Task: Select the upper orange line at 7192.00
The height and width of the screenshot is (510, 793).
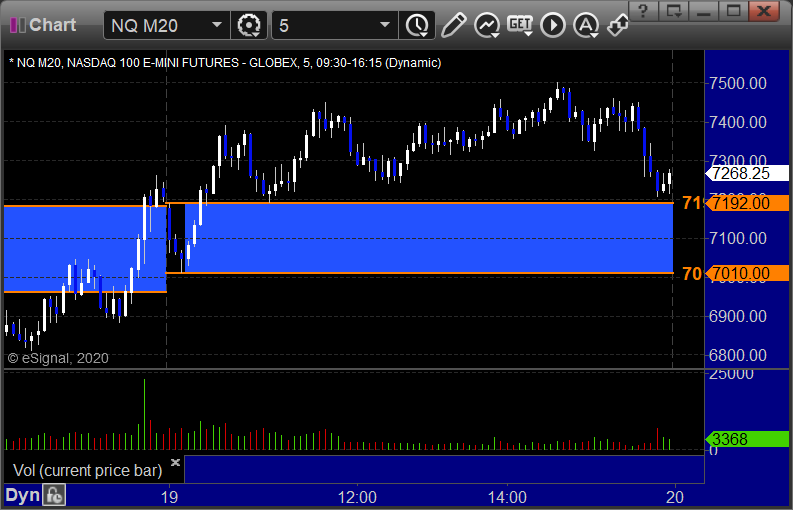Action: click(x=420, y=203)
